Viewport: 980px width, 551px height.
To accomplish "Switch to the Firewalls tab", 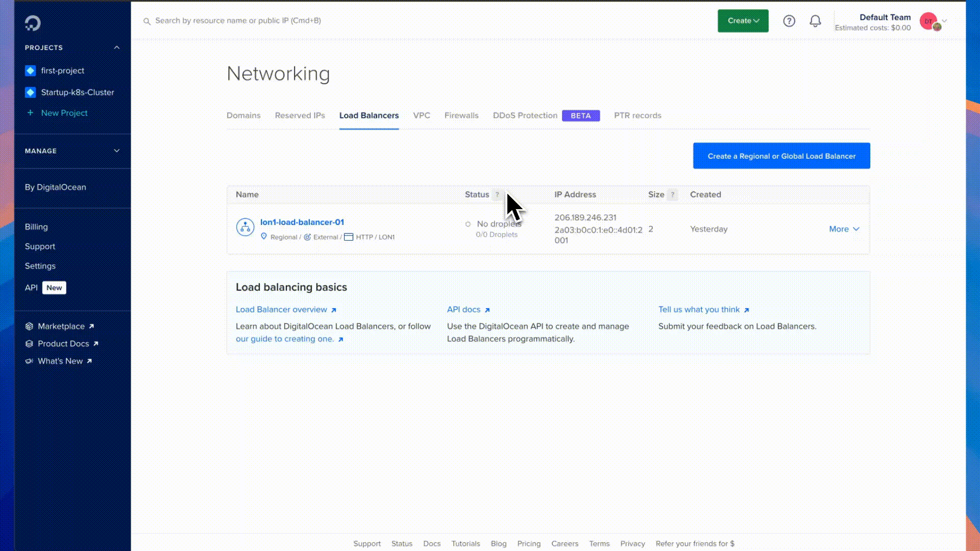I will [461, 115].
